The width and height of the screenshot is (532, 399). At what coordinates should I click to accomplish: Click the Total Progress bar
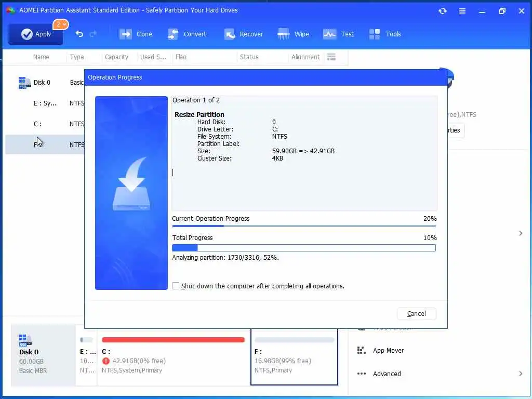(x=303, y=248)
